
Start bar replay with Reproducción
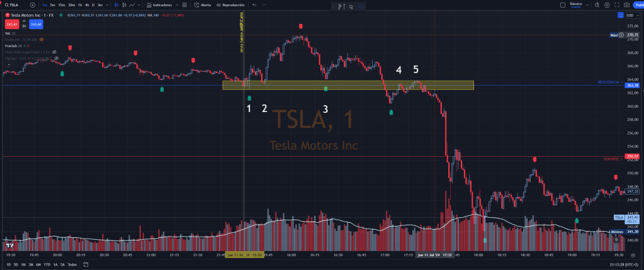232,5
